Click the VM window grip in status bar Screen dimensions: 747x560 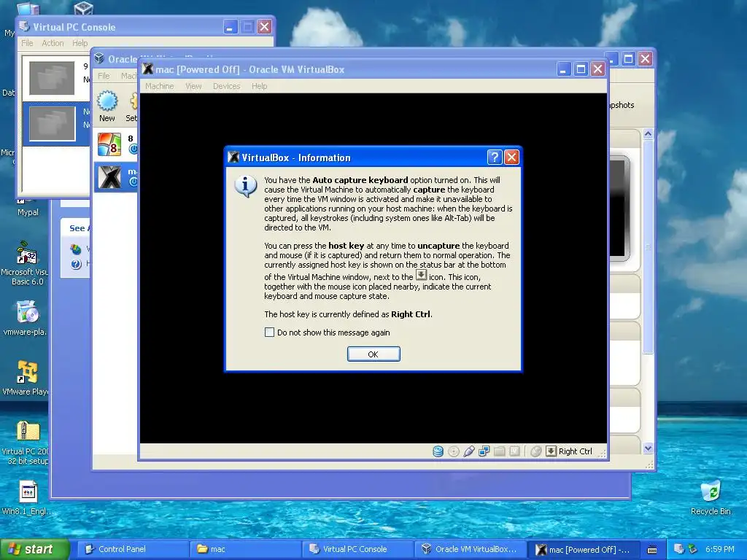602,454
